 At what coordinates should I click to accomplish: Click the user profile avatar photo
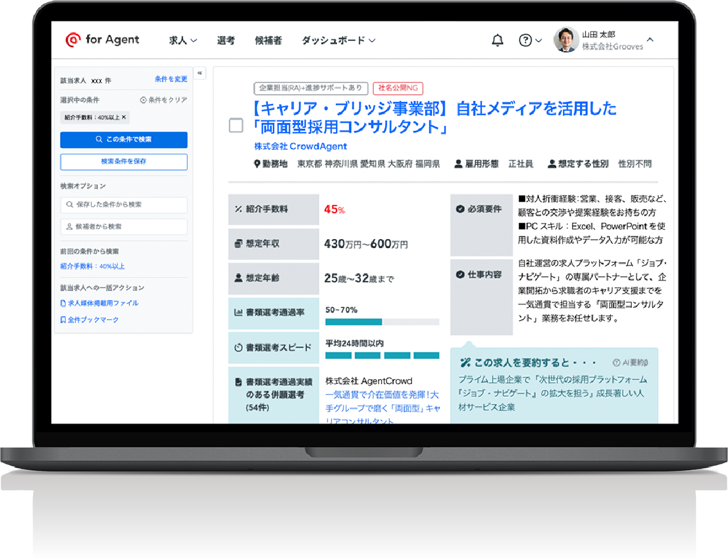(566, 40)
